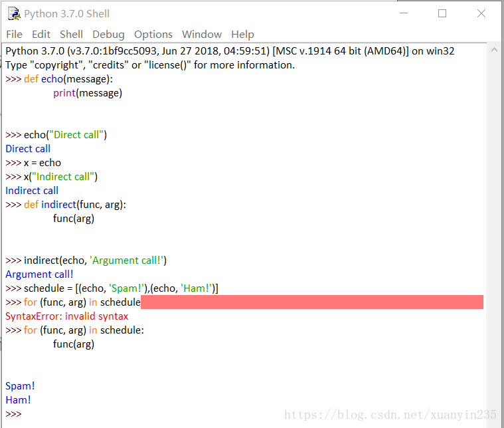Click the blue 'Ham!' output

pyautogui.click(x=18, y=400)
